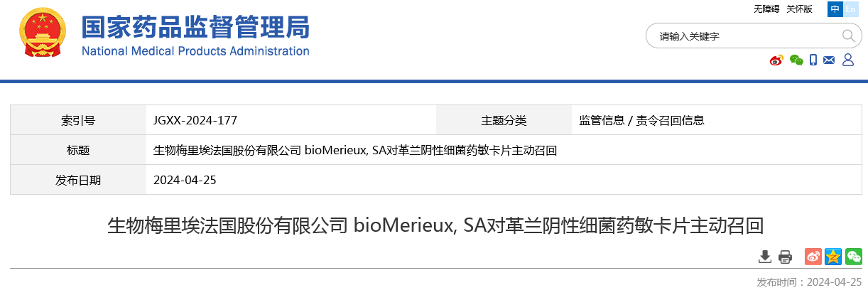Switch language to En

click(851, 9)
